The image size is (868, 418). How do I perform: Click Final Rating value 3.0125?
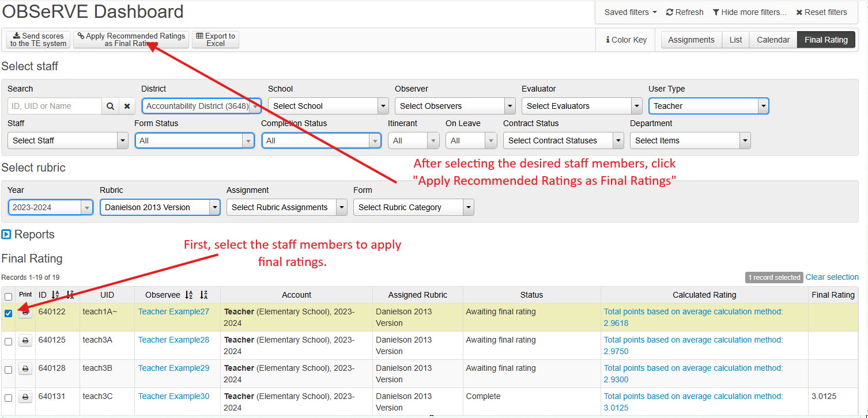coord(824,396)
